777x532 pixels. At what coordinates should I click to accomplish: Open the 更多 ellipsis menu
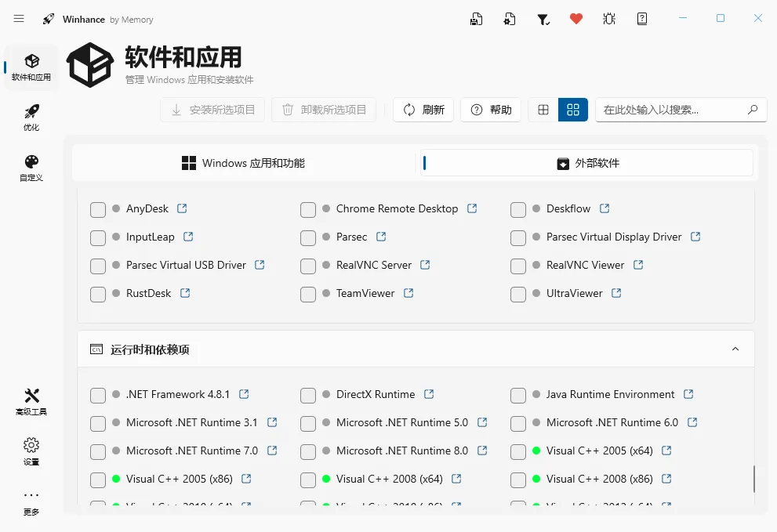click(31, 503)
